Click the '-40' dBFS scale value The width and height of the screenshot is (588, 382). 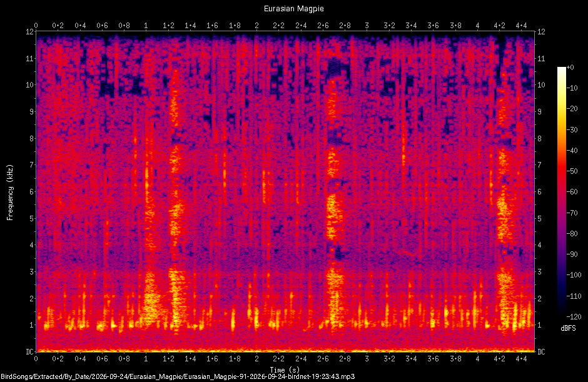pos(572,150)
